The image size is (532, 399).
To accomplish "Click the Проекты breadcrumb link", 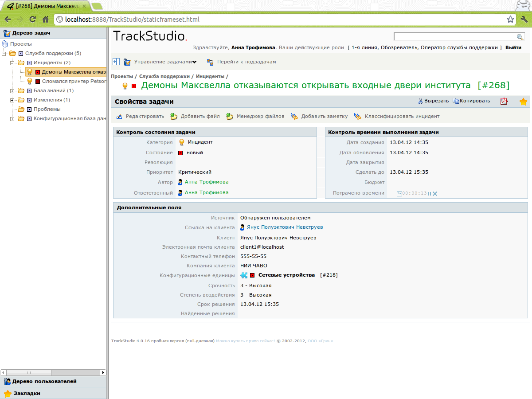I will click(122, 76).
